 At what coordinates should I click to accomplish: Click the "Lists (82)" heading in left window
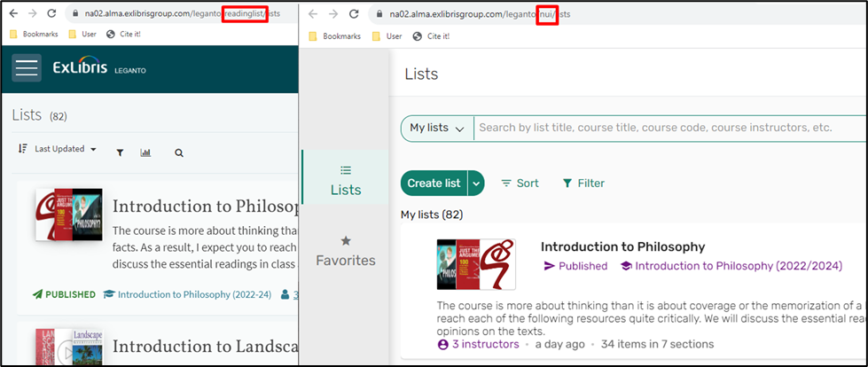click(39, 115)
